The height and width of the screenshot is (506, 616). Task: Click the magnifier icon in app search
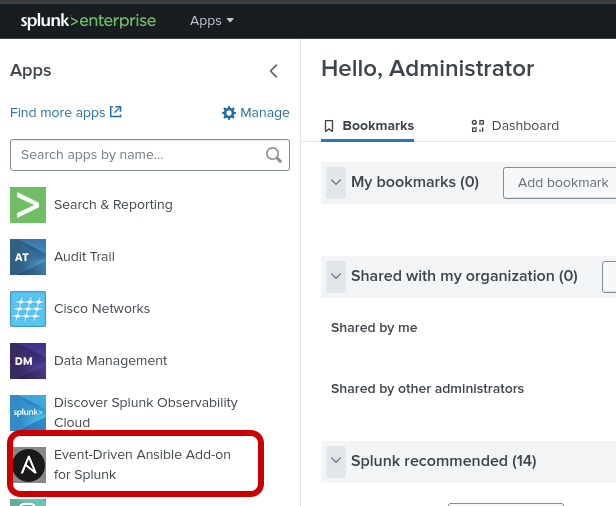point(274,155)
